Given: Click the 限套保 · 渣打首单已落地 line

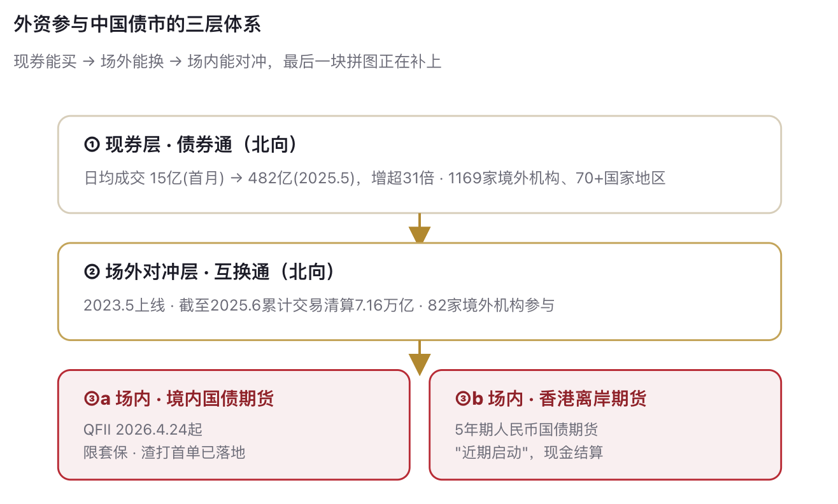Looking at the screenshot, I should [x=164, y=452].
